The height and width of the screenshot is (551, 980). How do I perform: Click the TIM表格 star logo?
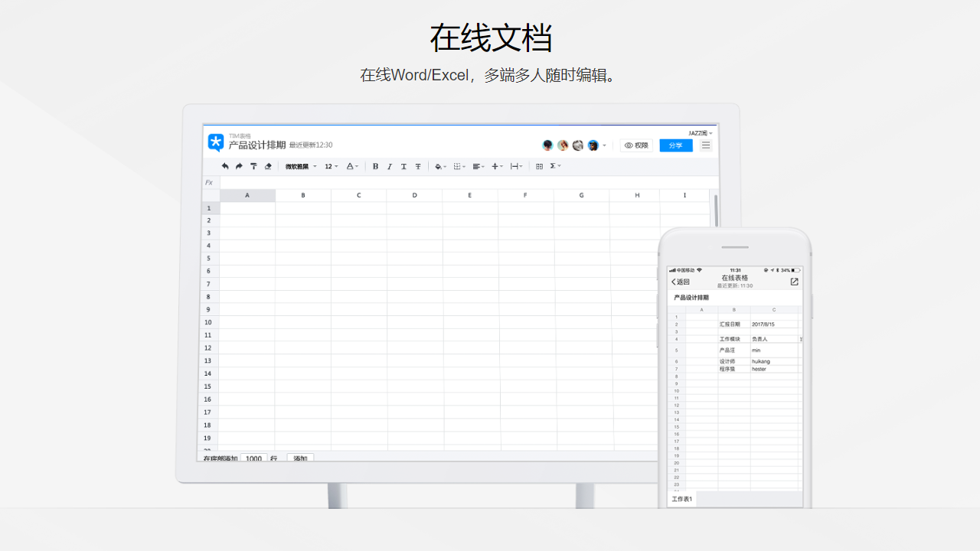click(x=217, y=142)
